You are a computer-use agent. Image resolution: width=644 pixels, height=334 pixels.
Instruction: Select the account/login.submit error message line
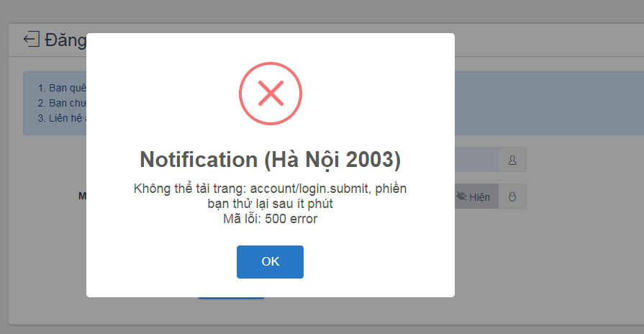click(271, 189)
